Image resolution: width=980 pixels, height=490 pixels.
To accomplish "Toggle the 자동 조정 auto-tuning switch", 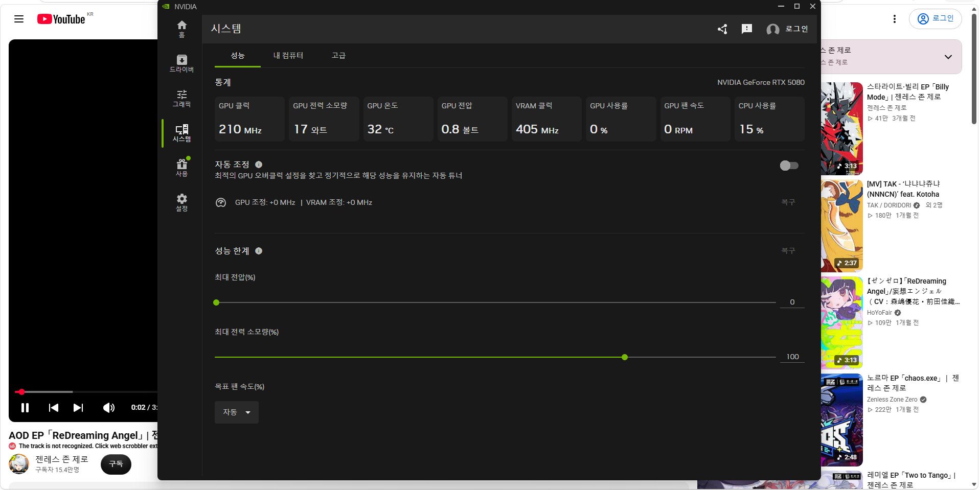I will pyautogui.click(x=789, y=165).
